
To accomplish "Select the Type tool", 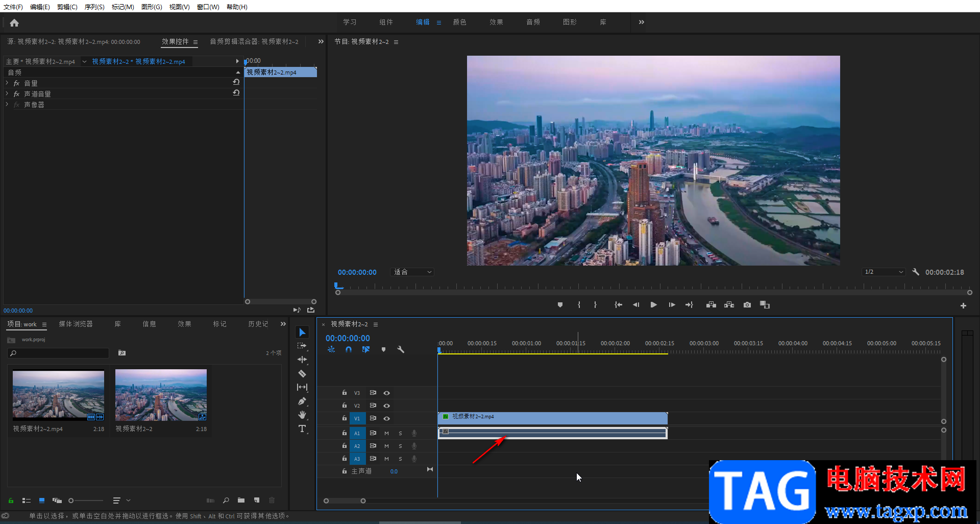I will coord(302,428).
